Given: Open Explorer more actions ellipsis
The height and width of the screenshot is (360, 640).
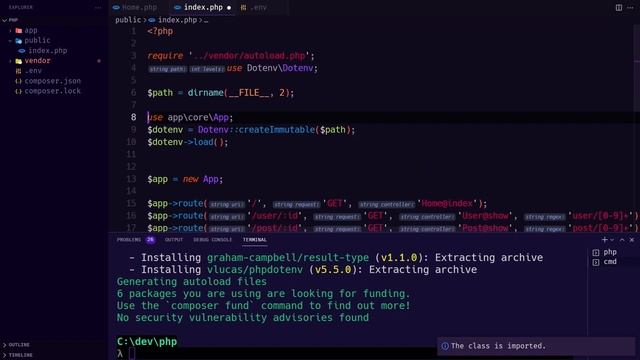Looking at the screenshot, I should 98,7.
